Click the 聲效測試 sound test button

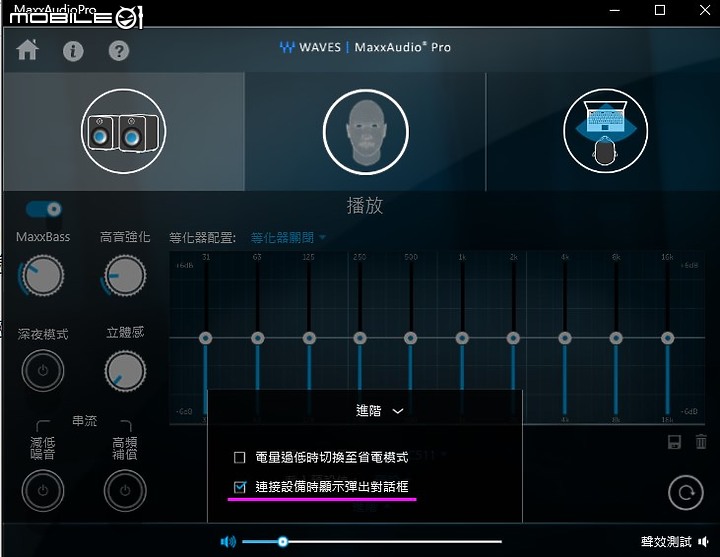pos(675,542)
